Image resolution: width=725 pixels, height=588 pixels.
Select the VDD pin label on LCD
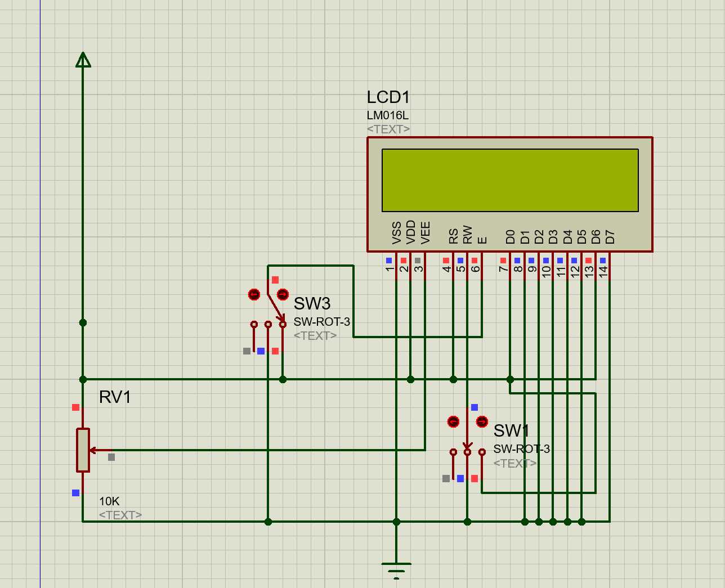point(411,232)
